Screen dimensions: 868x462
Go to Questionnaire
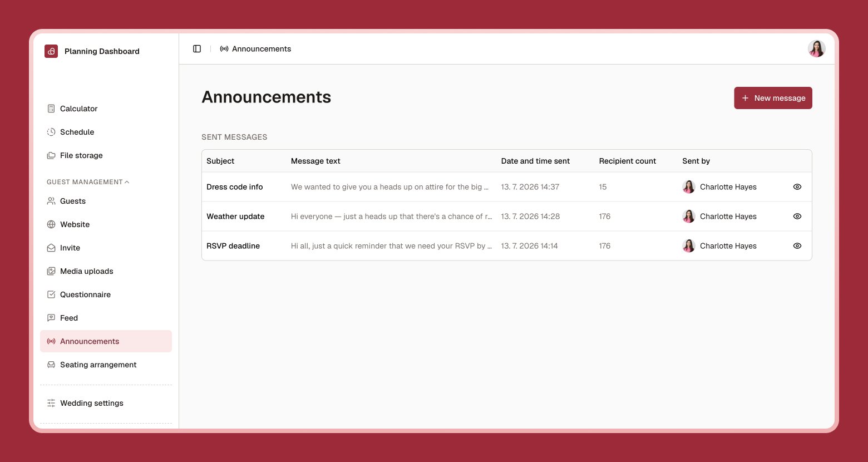pos(106,294)
